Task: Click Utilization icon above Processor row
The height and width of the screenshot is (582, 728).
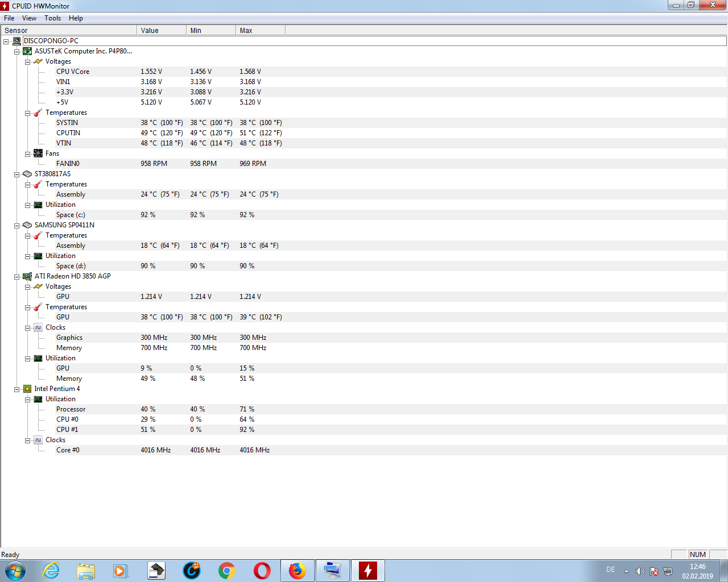Action: (x=38, y=399)
